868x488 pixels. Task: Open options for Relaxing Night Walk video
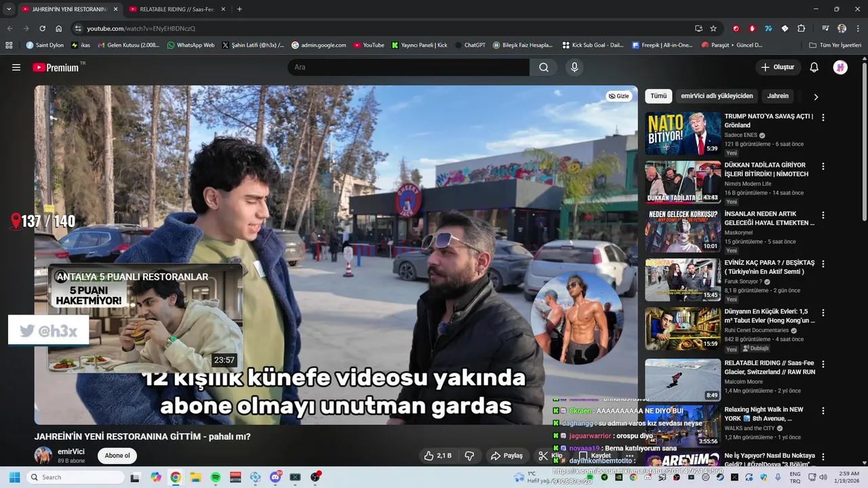823,411
